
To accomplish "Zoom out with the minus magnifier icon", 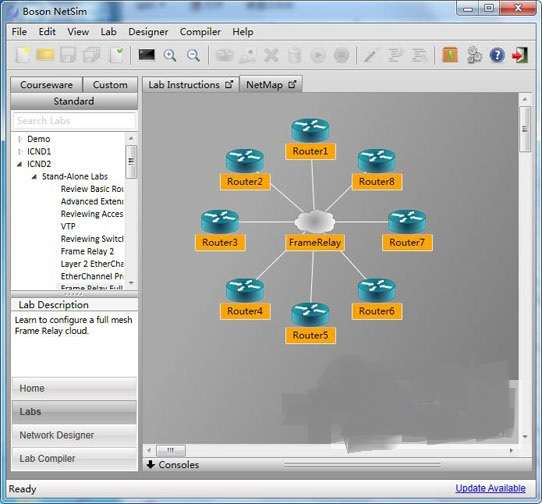I will point(193,55).
